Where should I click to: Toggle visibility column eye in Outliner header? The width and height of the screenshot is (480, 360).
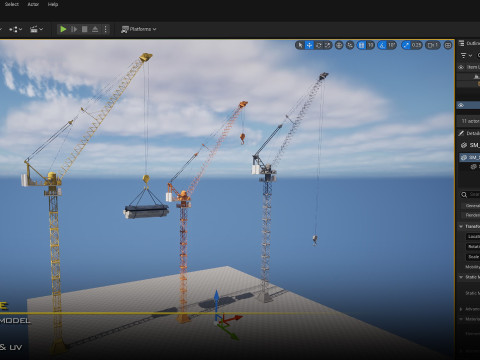461,67
